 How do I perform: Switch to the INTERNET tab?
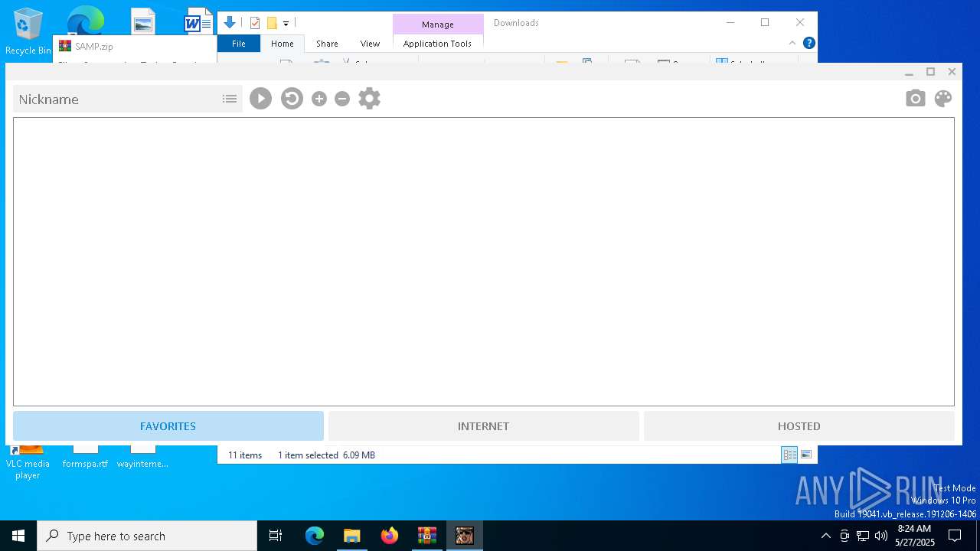(x=483, y=426)
